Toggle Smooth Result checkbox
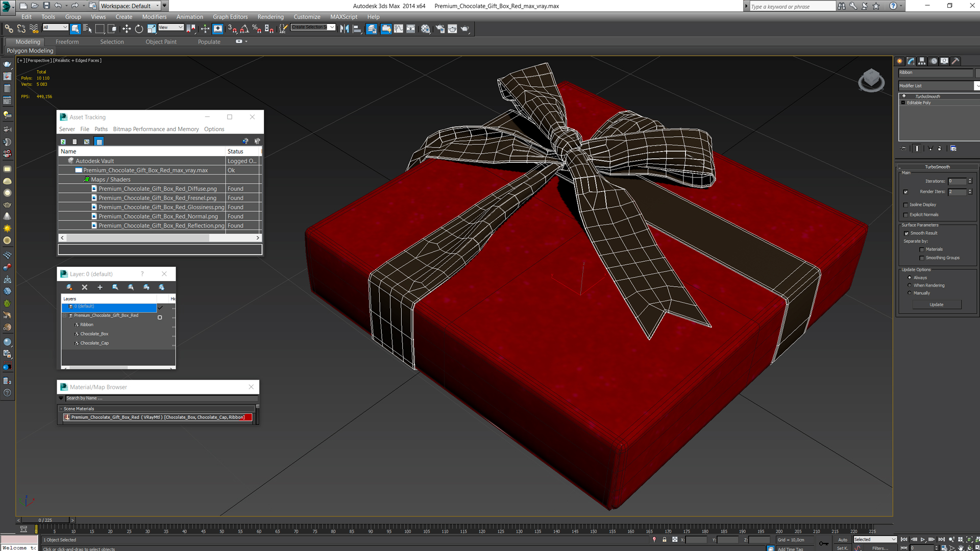 click(x=906, y=233)
